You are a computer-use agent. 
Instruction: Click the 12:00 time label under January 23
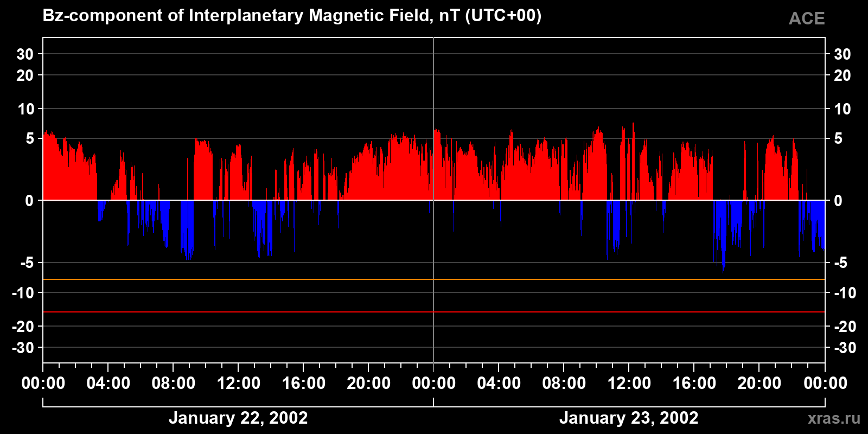pos(629,383)
